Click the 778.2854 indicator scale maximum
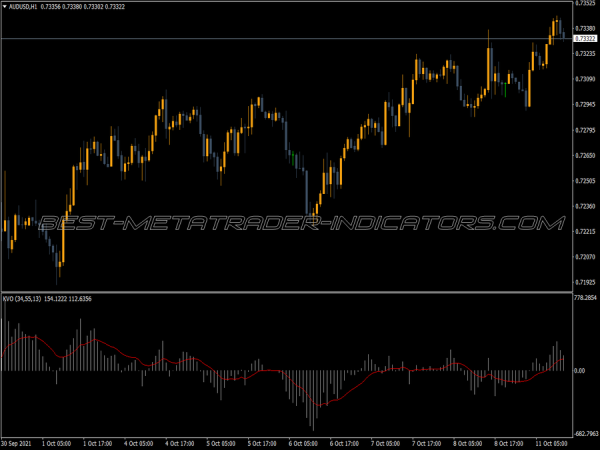Screen dimensions: 600x450 [x=583, y=297]
